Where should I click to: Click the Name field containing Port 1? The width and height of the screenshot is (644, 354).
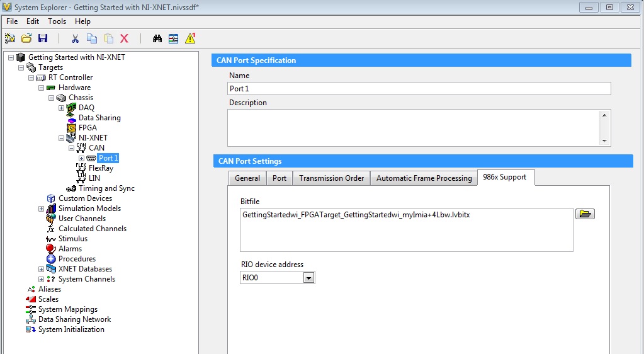[419, 88]
